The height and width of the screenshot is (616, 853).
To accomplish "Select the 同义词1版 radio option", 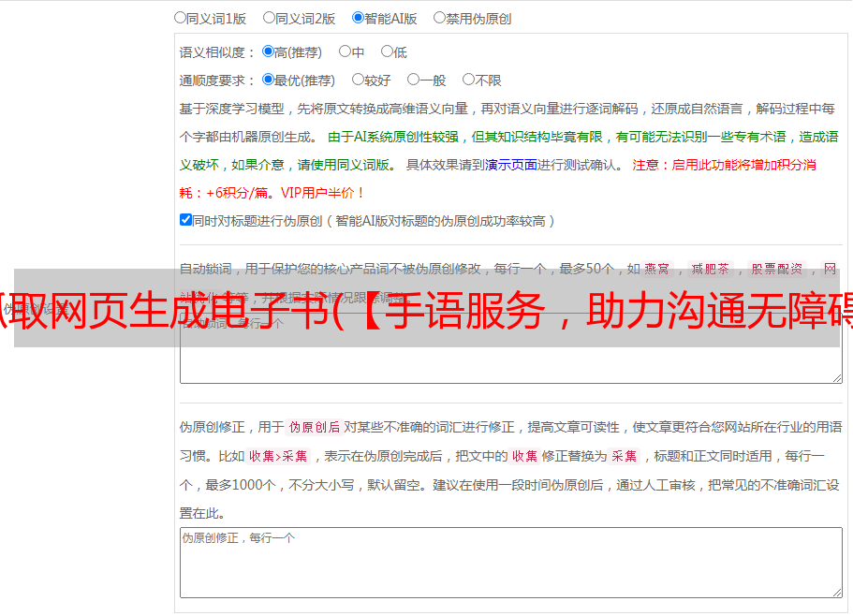I will (x=181, y=18).
